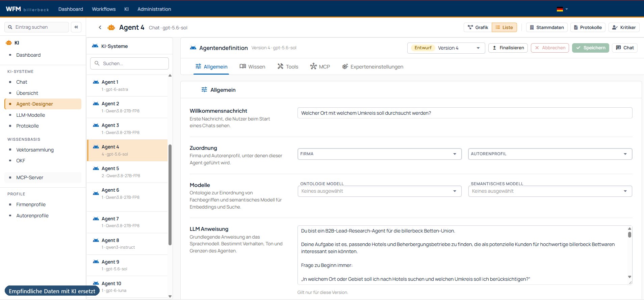
Task: Open the Experteneinstellungen tab
Action: point(372,67)
